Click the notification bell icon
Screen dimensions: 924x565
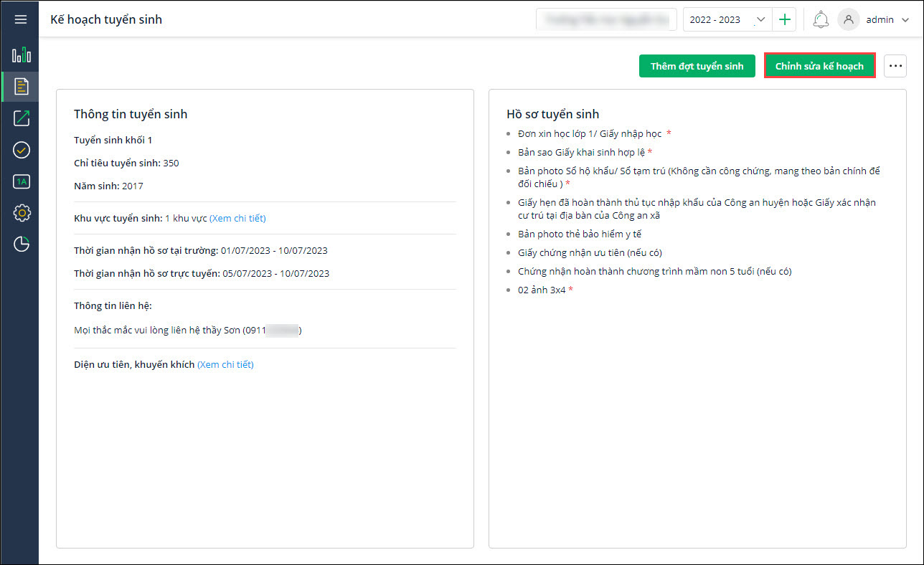(821, 20)
